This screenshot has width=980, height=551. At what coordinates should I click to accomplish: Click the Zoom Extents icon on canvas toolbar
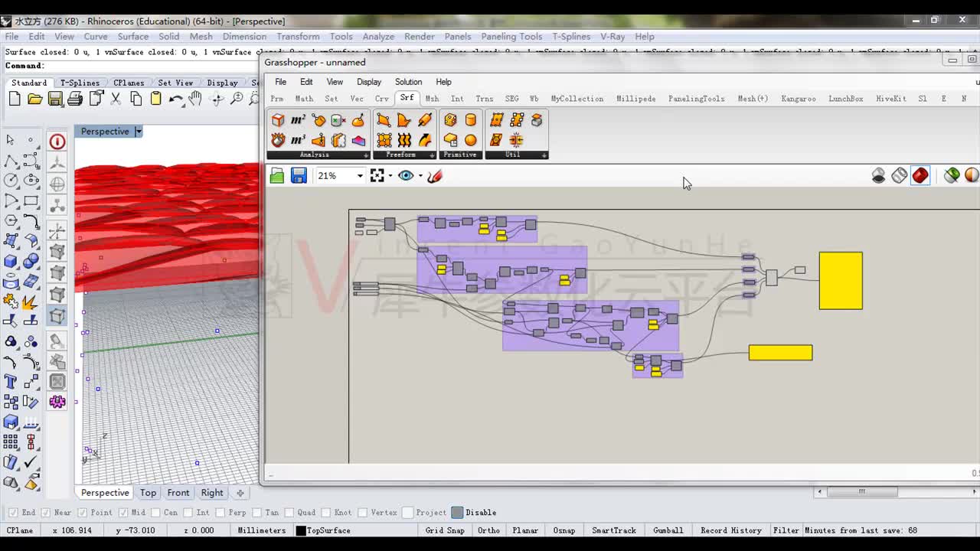point(377,176)
